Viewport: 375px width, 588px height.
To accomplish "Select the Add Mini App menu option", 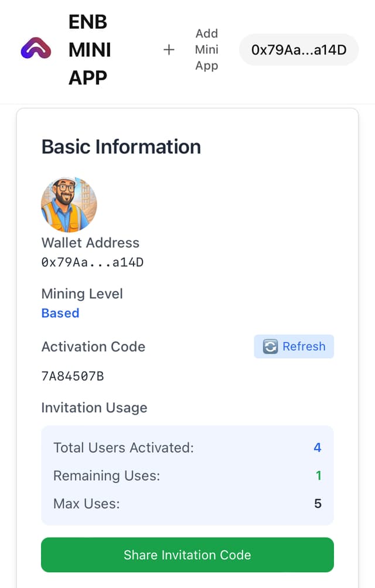I will point(206,50).
